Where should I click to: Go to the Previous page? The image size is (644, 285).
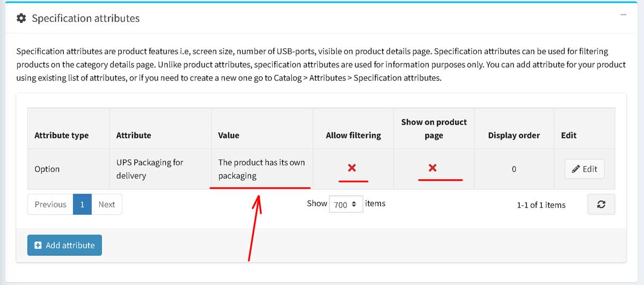tap(50, 204)
